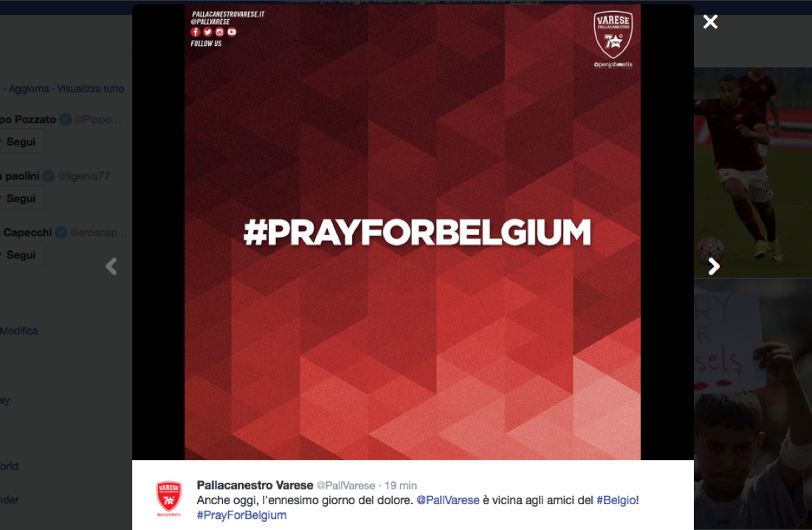Open the @PallVarese mention in tweet text
The height and width of the screenshot is (530, 812).
(448, 500)
